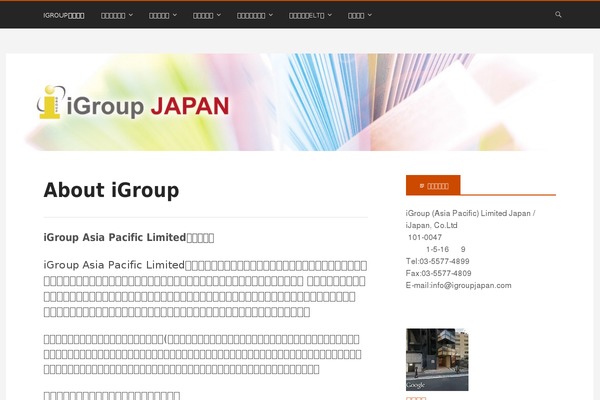Expand the dropdown menu just before the ELT menu
The image size is (600, 400).
pos(255,15)
